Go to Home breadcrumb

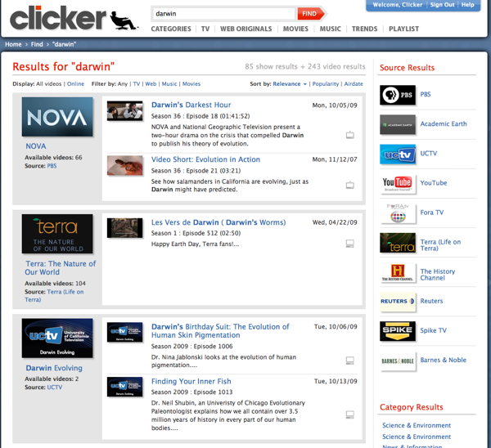13,44
